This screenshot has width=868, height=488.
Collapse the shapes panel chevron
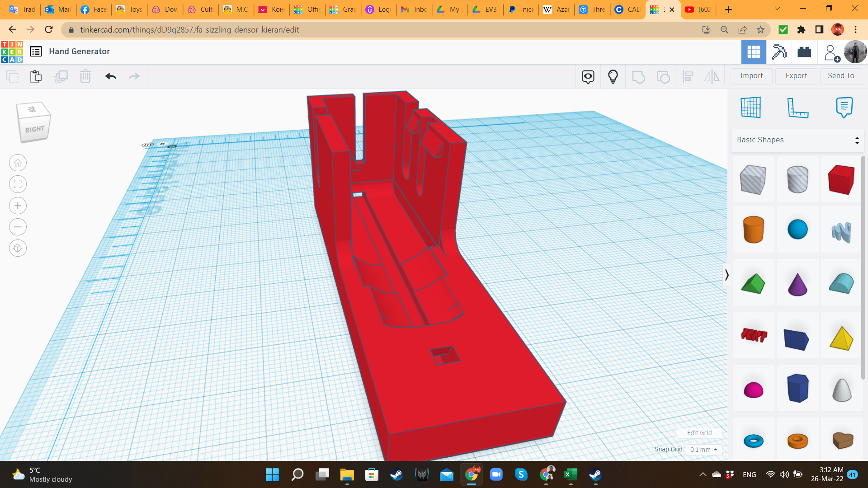(726, 275)
